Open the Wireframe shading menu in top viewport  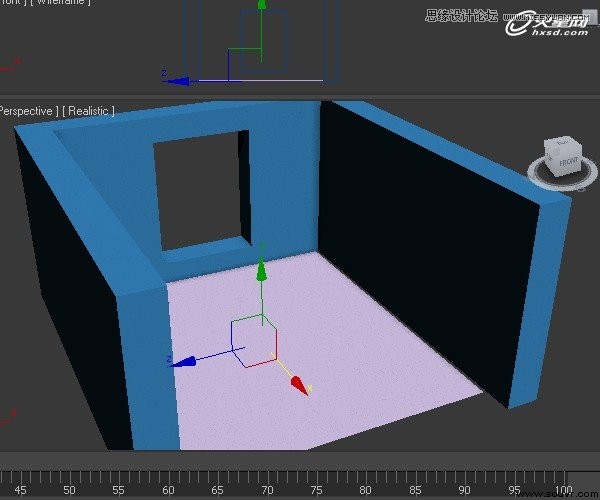(x=62, y=2)
